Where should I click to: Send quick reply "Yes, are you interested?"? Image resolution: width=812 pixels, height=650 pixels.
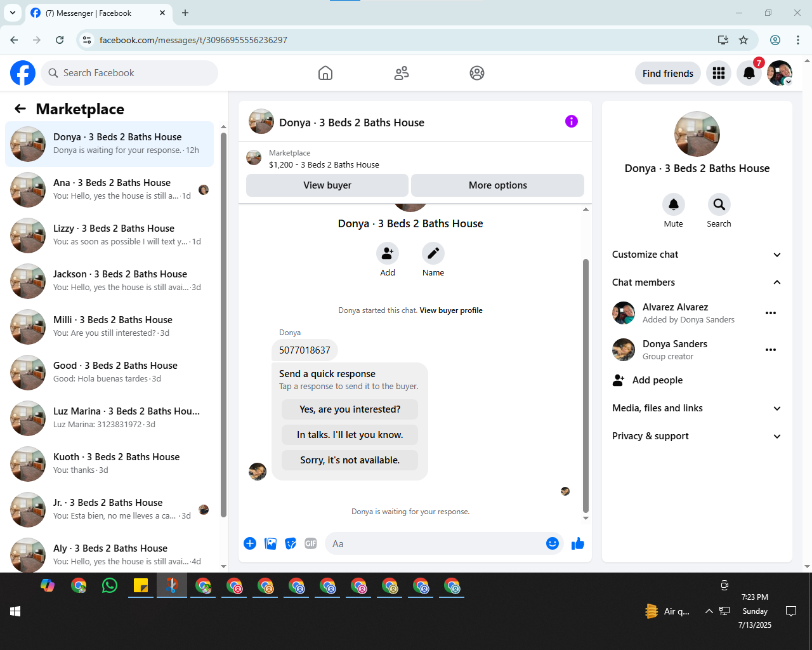click(350, 409)
